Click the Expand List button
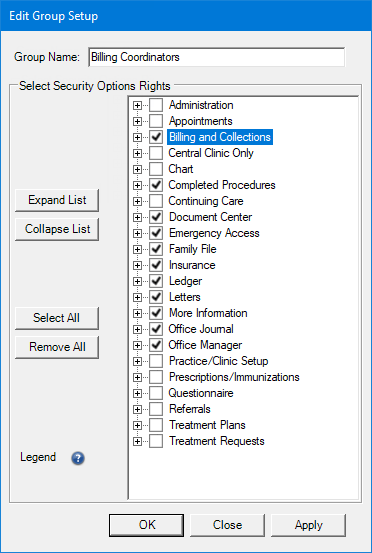The height and width of the screenshot is (553, 372). click(x=57, y=200)
